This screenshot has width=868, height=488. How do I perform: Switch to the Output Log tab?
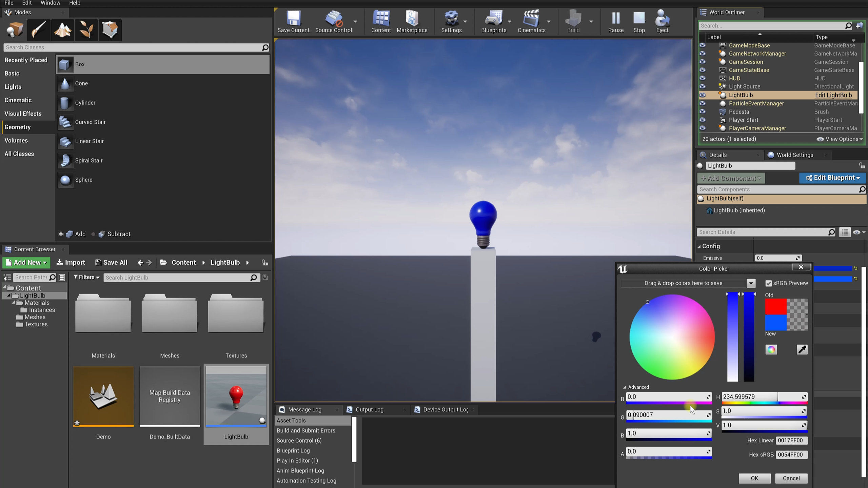(x=369, y=409)
